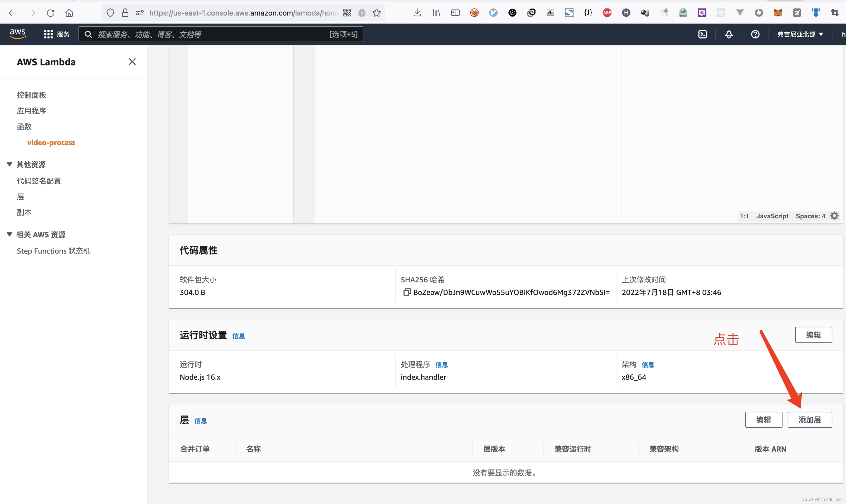The height and width of the screenshot is (504, 846).
Task: Sort by 版本 ARN column header
Action: coord(770,449)
